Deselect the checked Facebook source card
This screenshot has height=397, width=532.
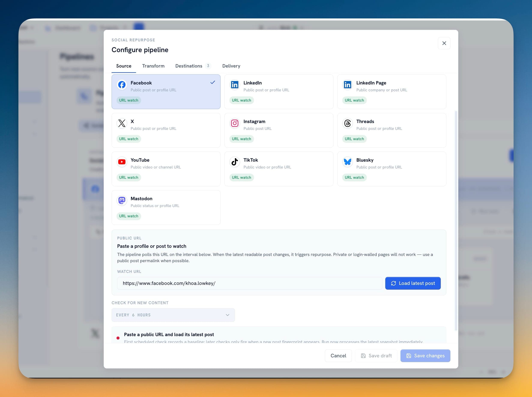pyautogui.click(x=166, y=92)
